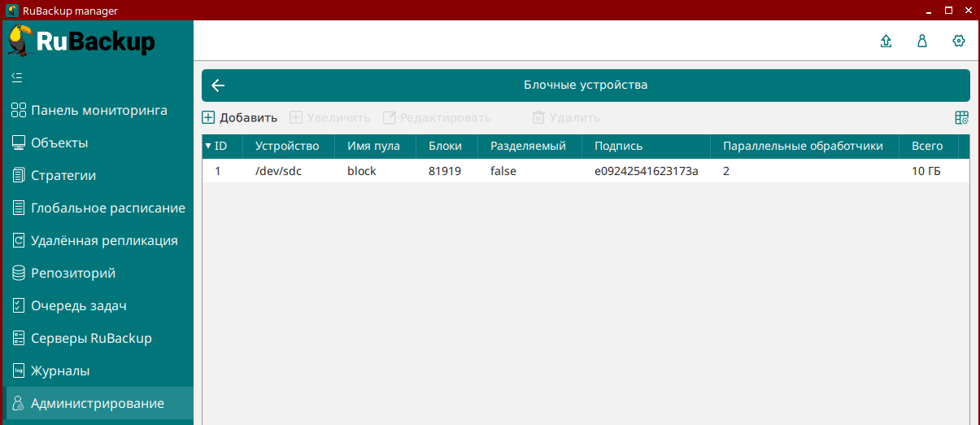Click the Репозиторий database icon
The height and width of the screenshot is (425, 980).
[19, 273]
